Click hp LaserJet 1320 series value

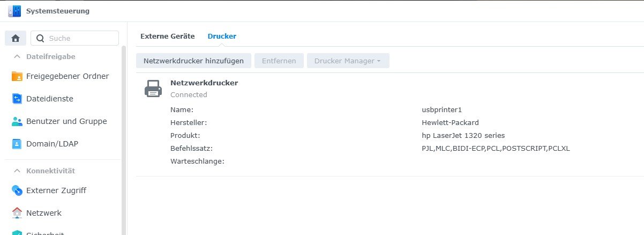pyautogui.click(x=463, y=136)
